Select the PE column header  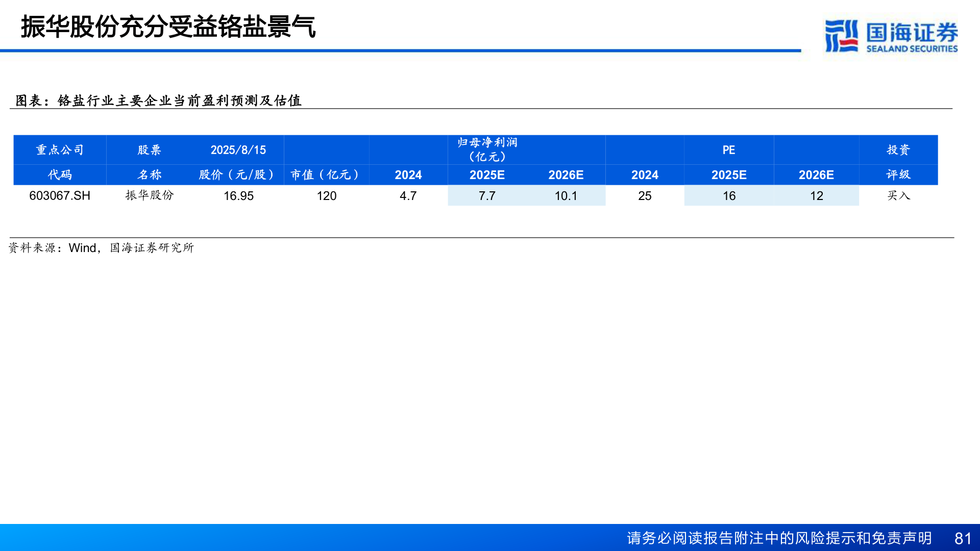tap(728, 150)
